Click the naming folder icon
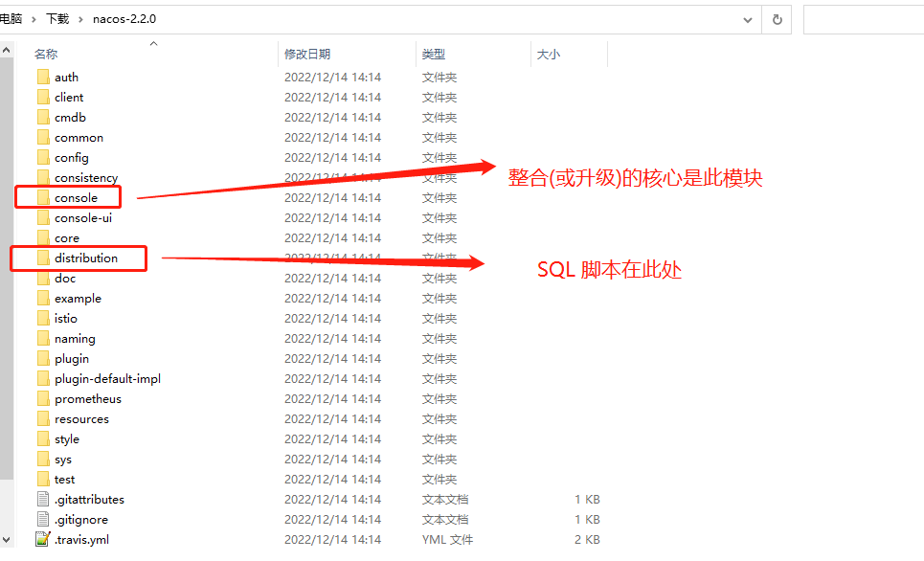Image resolution: width=924 pixels, height=561 pixels. (x=43, y=338)
